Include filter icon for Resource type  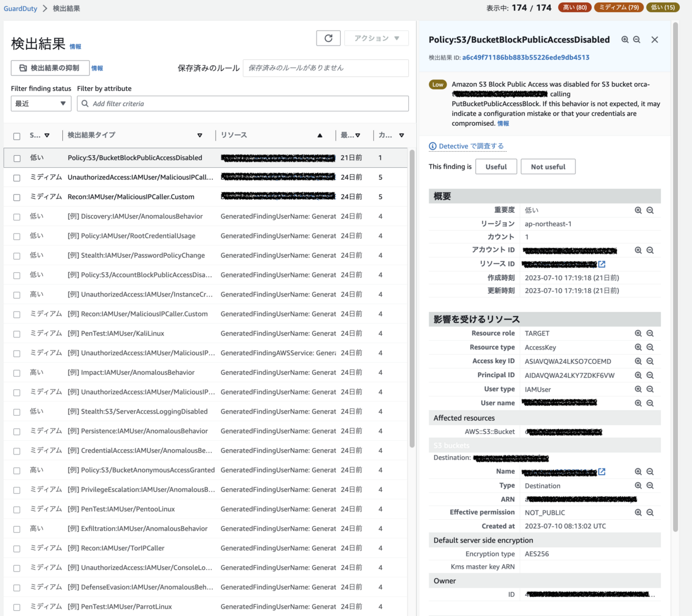point(638,347)
